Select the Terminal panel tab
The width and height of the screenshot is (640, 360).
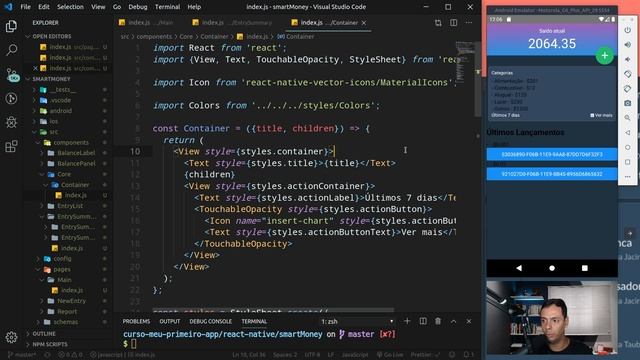(254, 322)
